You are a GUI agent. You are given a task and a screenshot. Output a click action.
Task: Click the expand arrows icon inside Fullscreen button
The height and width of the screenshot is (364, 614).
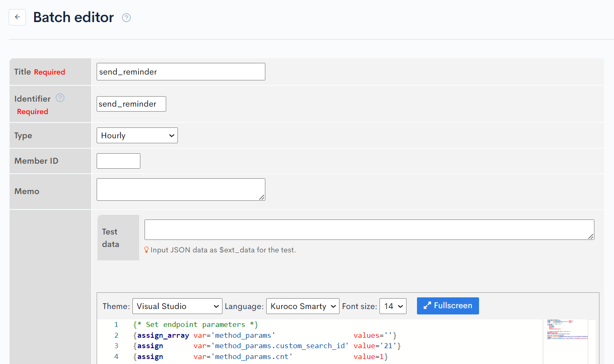coord(427,305)
